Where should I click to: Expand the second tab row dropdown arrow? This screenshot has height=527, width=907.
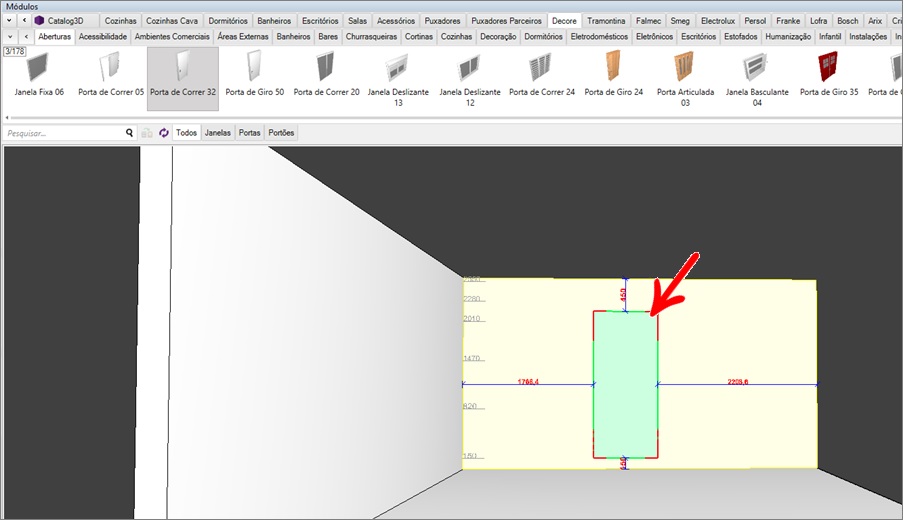point(10,37)
